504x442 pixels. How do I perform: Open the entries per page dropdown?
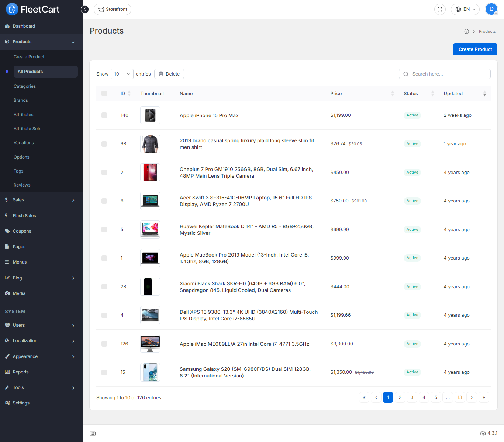click(122, 74)
